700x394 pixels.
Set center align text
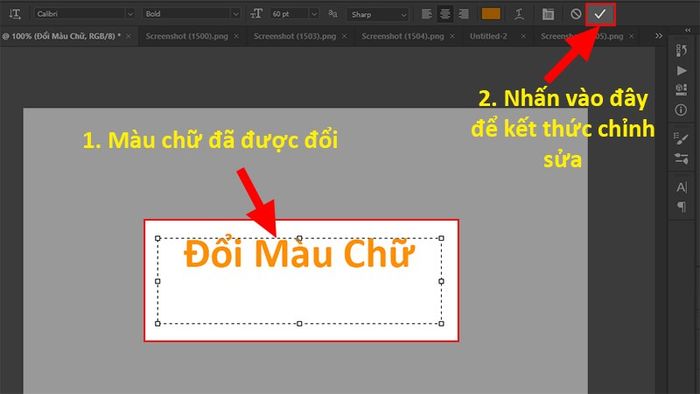pos(445,14)
